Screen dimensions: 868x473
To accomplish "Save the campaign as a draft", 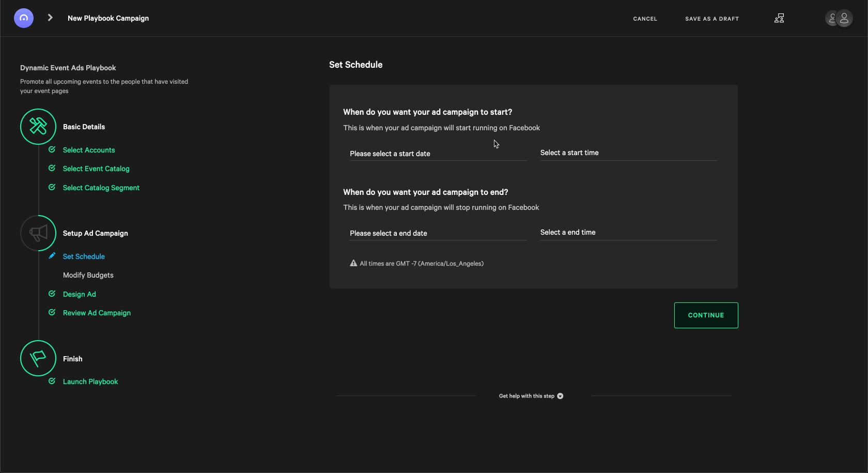I will 712,19.
